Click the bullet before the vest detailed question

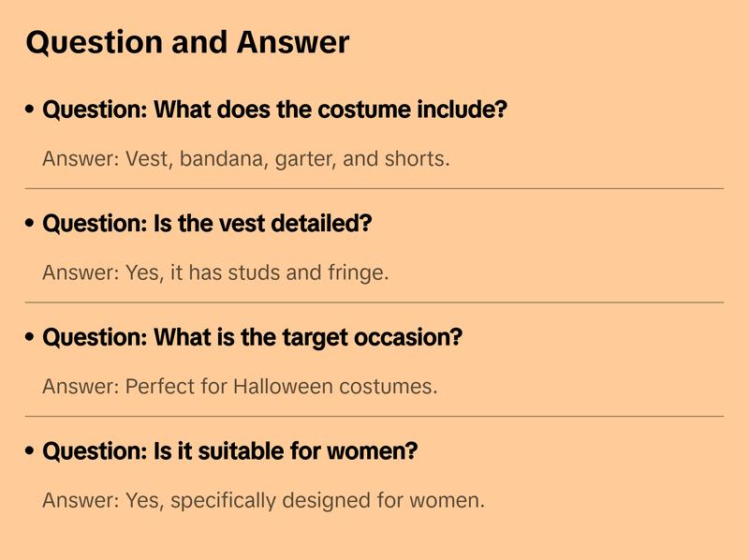coord(31,225)
